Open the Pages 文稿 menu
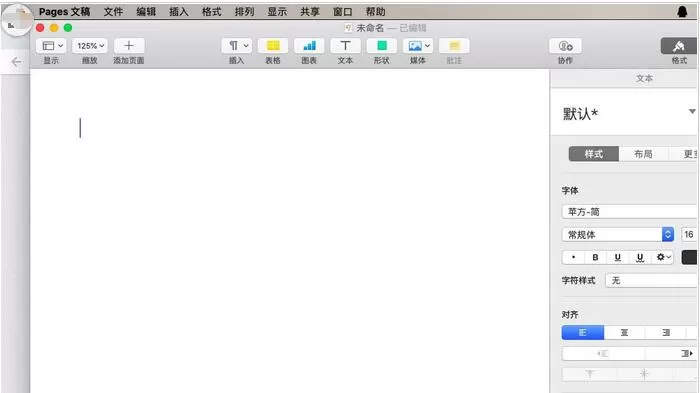This screenshot has width=700, height=393. click(x=64, y=12)
